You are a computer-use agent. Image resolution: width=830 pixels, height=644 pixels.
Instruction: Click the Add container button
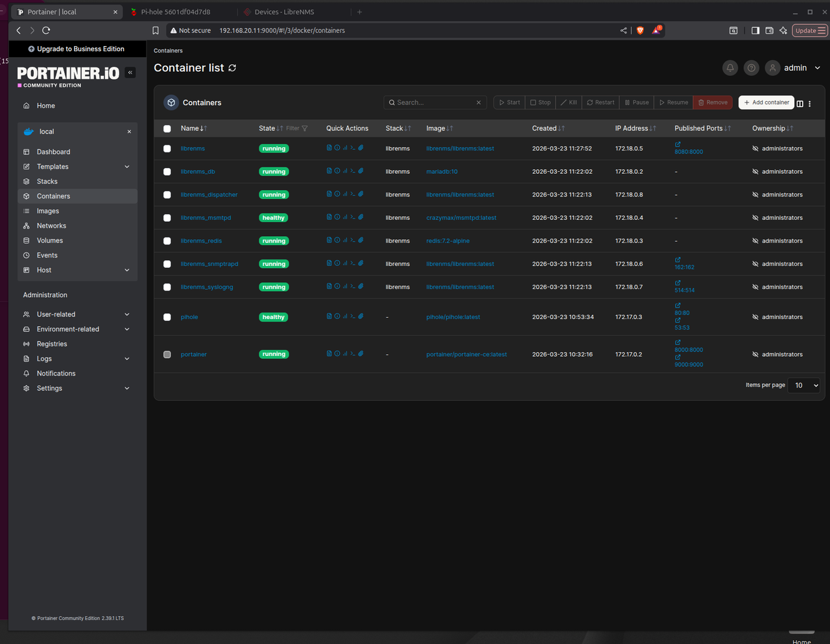pyautogui.click(x=766, y=102)
